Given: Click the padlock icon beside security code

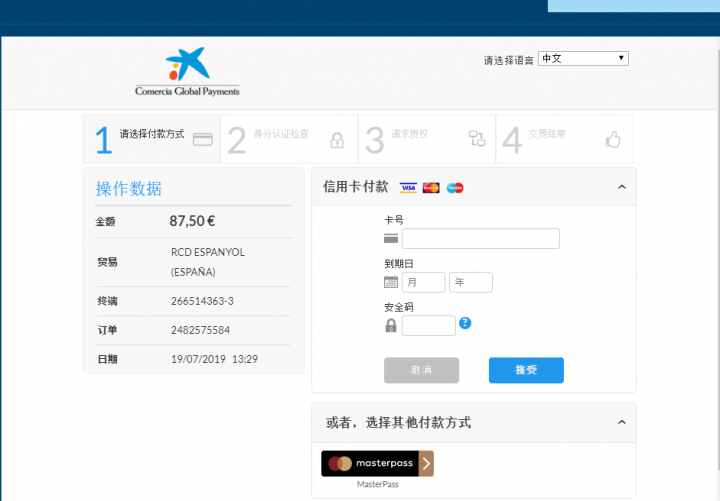Looking at the screenshot, I should coord(391,325).
